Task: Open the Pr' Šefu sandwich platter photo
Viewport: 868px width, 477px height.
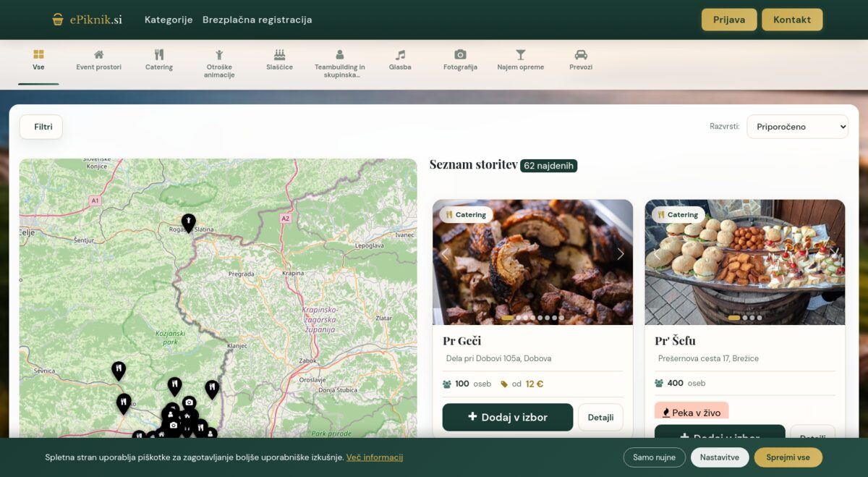Action: tap(745, 262)
